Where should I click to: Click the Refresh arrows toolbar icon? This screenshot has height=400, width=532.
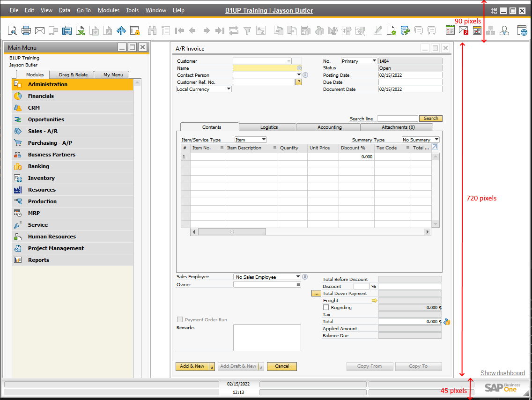coord(233,31)
